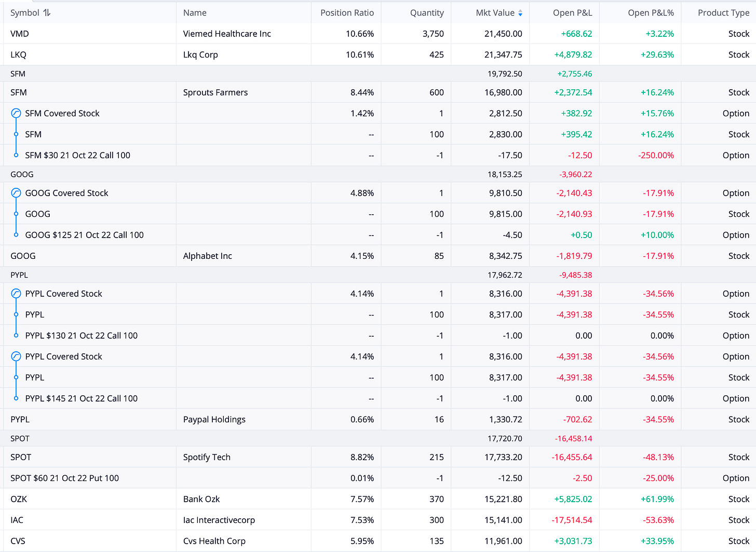This screenshot has height=552, width=756.
Task: Sort by the Product Type column header
Action: point(723,13)
